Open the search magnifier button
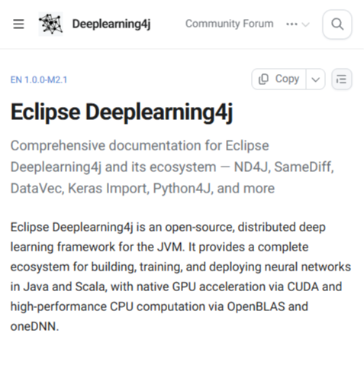The image size is (364, 366). pos(337,24)
